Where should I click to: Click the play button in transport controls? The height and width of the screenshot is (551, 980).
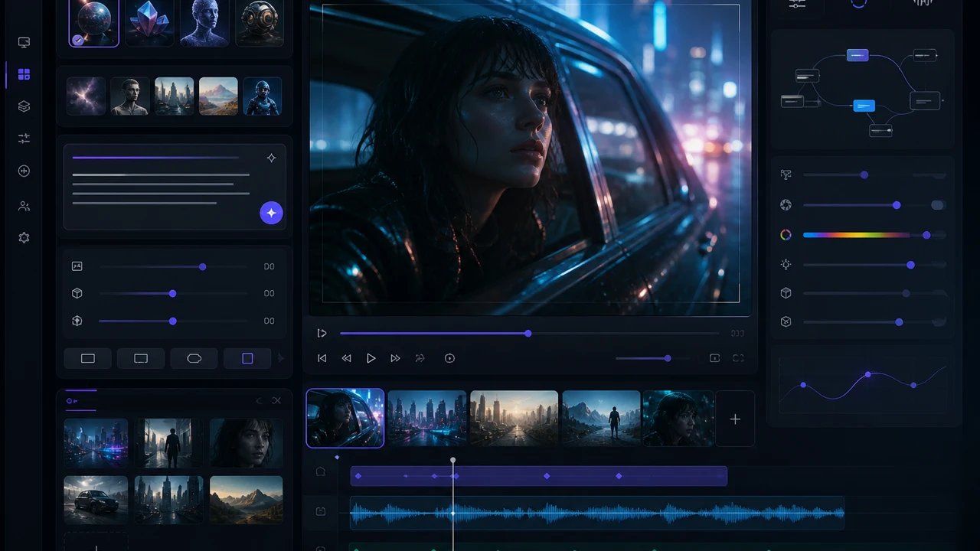coord(371,358)
